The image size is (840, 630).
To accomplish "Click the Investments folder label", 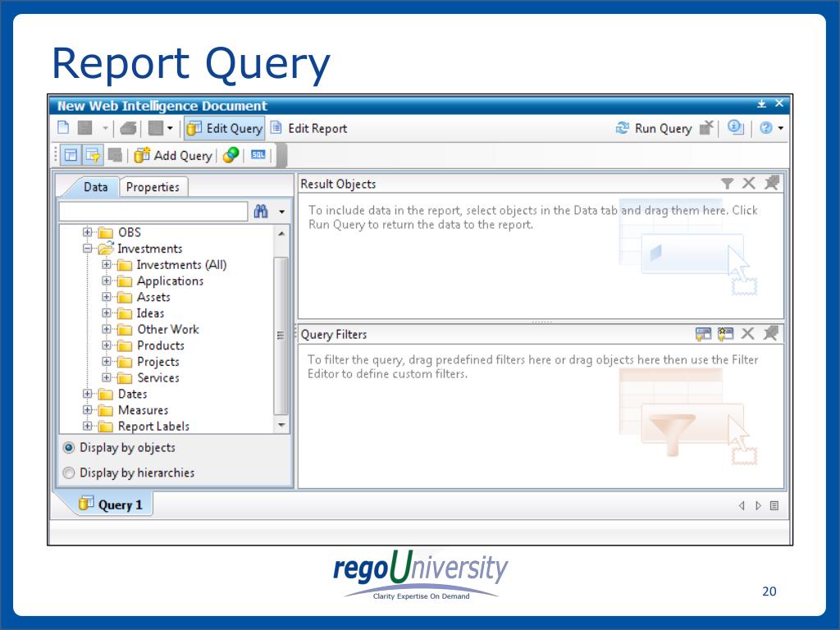I will [150, 249].
